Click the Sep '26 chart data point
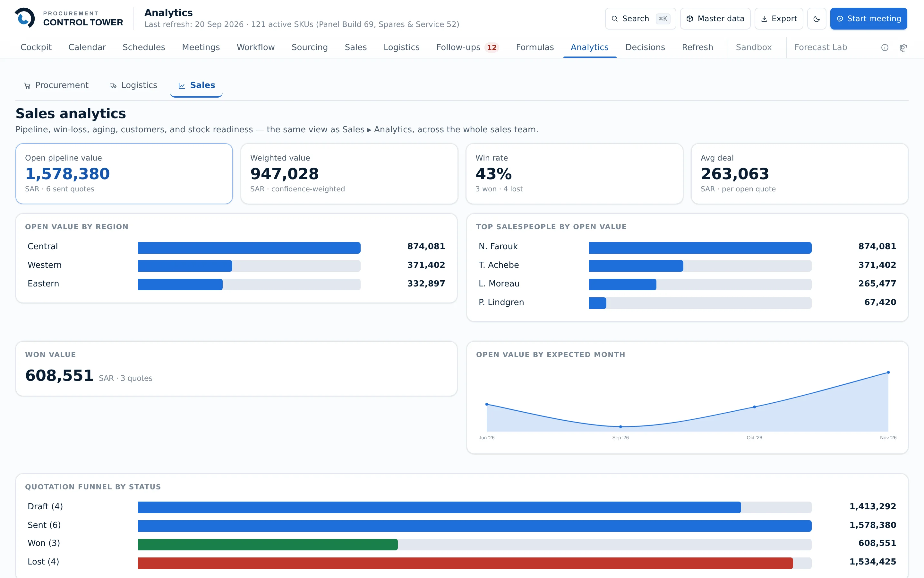 click(x=620, y=427)
